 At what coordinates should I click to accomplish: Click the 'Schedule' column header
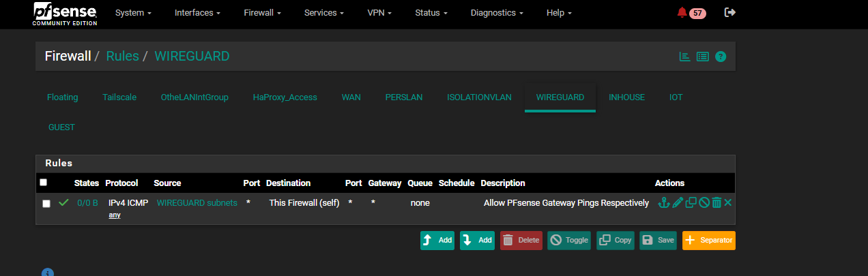(457, 183)
